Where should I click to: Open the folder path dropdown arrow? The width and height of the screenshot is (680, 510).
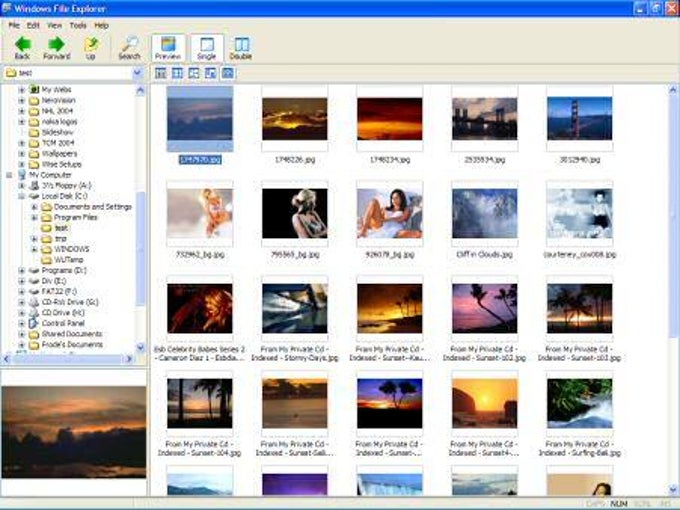pos(137,72)
